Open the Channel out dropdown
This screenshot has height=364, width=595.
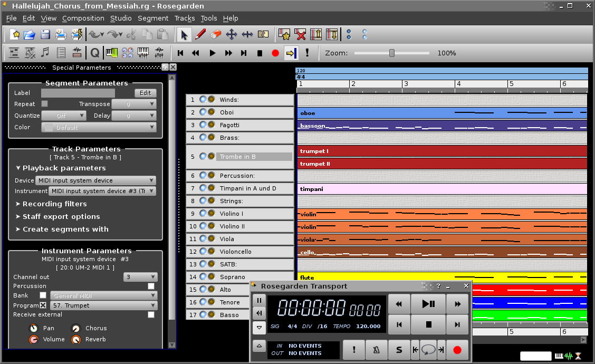[140, 276]
